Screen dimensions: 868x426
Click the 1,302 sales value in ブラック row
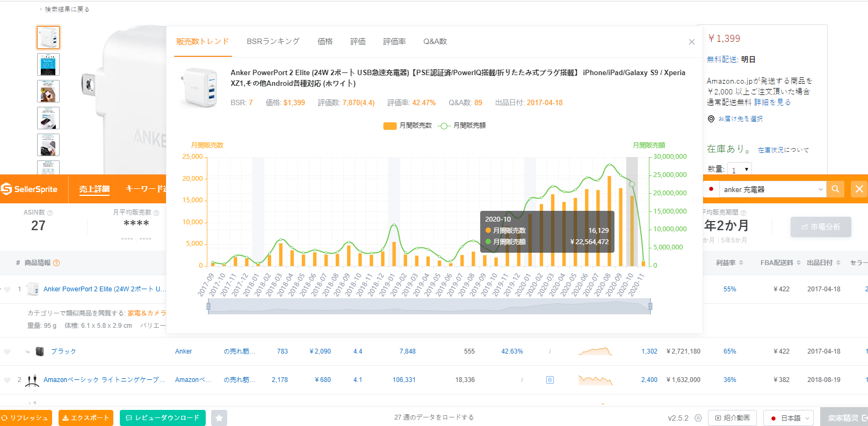pyautogui.click(x=649, y=351)
